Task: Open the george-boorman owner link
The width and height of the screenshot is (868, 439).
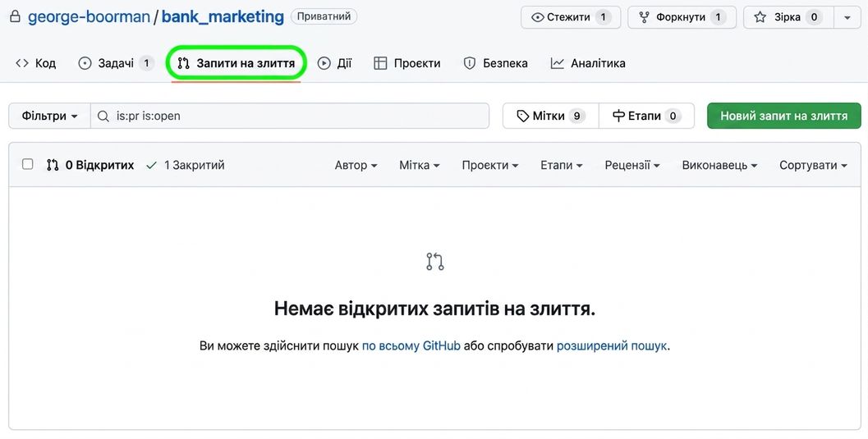Action: pyautogui.click(x=90, y=16)
